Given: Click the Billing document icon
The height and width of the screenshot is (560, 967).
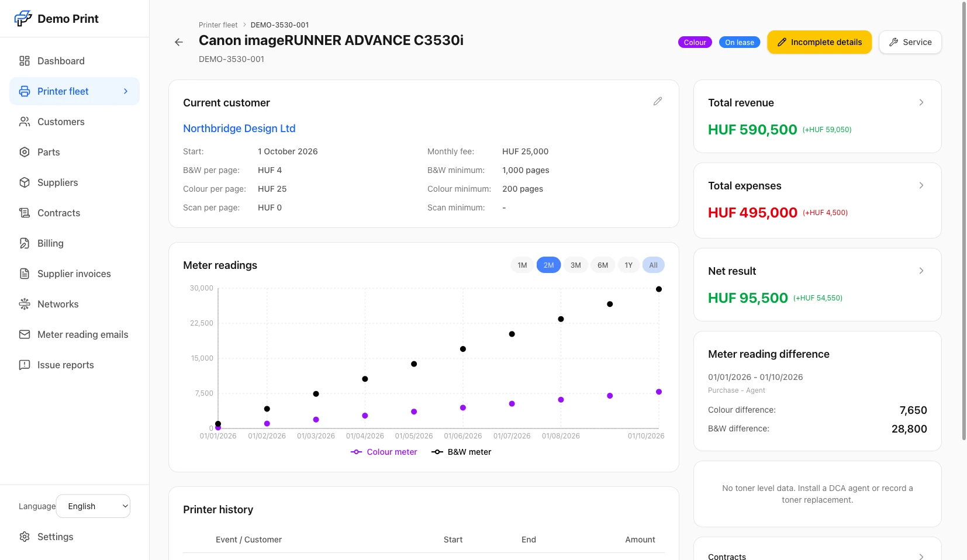Looking at the screenshot, I should point(25,243).
